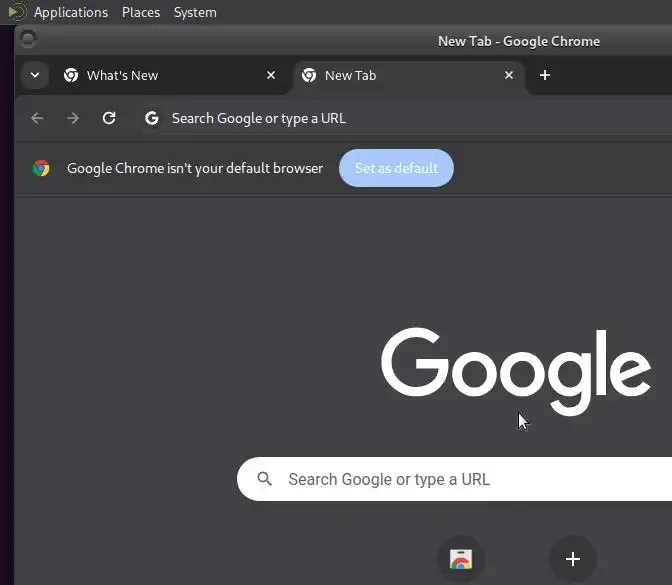Click the Google G icon in address bar
This screenshot has width=672, height=585.
point(152,118)
